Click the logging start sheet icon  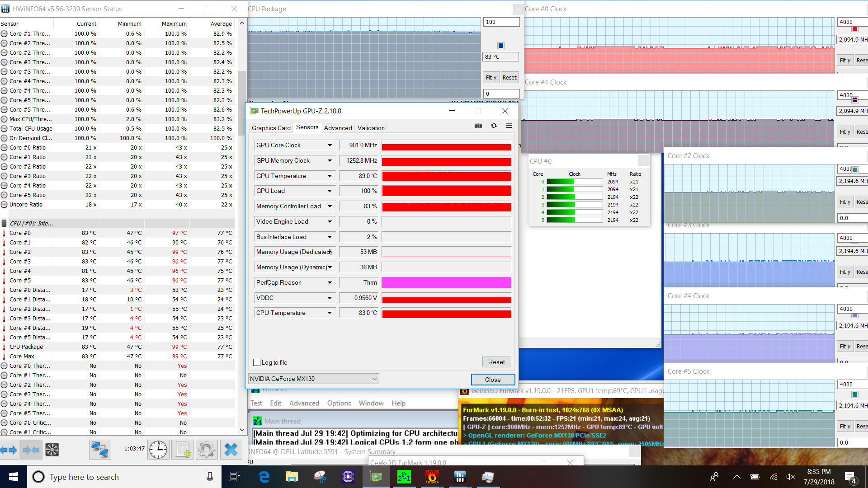point(183,450)
